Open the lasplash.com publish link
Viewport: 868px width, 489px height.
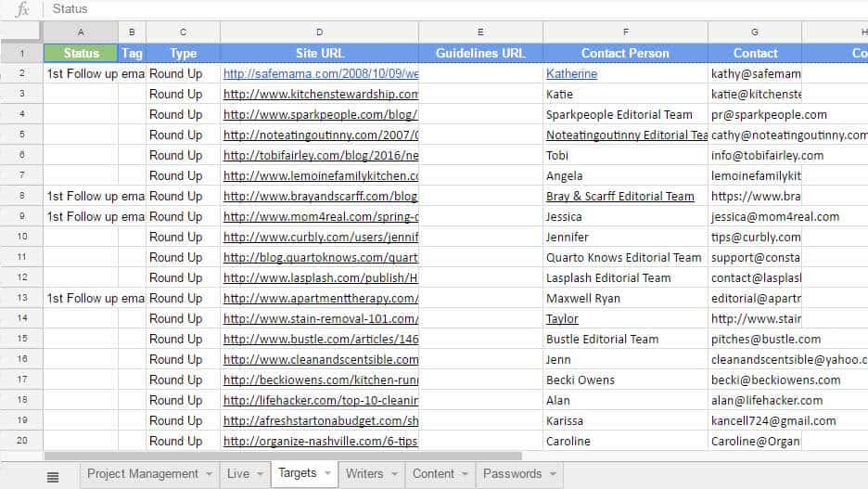point(321,278)
